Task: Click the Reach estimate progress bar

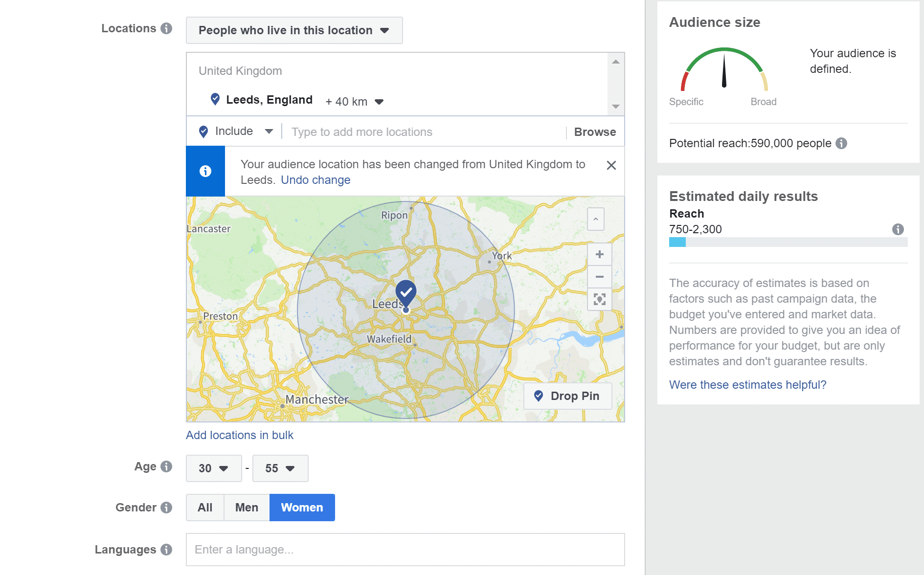Action: (x=789, y=242)
